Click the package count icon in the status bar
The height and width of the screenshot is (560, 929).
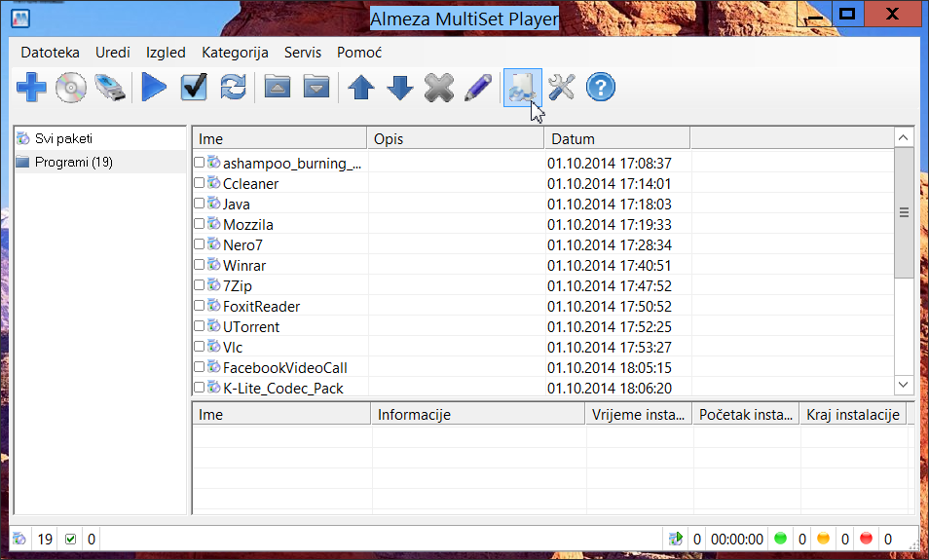[x=19, y=539]
